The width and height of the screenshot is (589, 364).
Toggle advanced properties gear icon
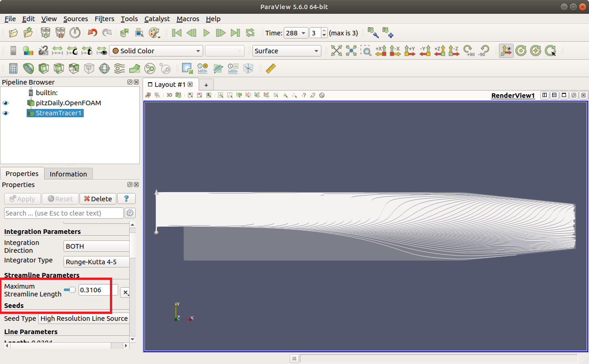(x=130, y=213)
